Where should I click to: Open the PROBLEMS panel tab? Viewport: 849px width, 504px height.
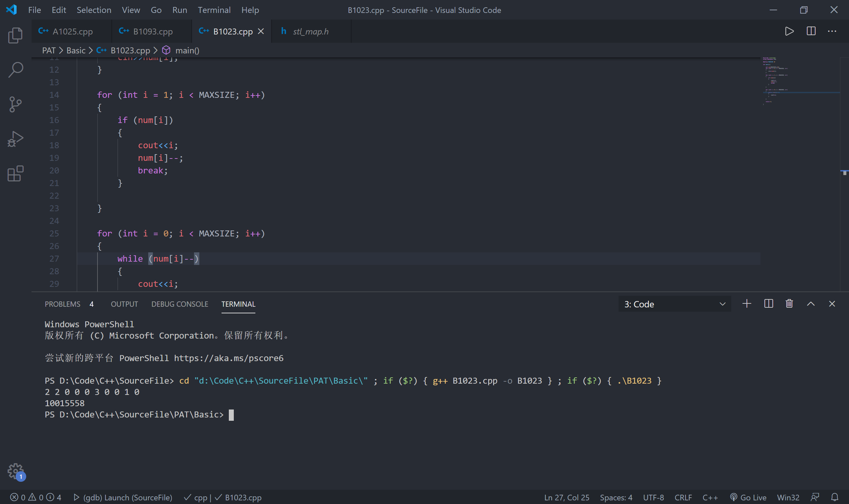pyautogui.click(x=62, y=304)
